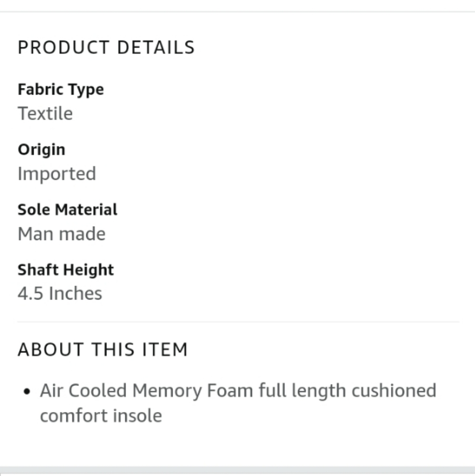
Task: Click the bullet point dot
Action: pyautogui.click(x=27, y=392)
